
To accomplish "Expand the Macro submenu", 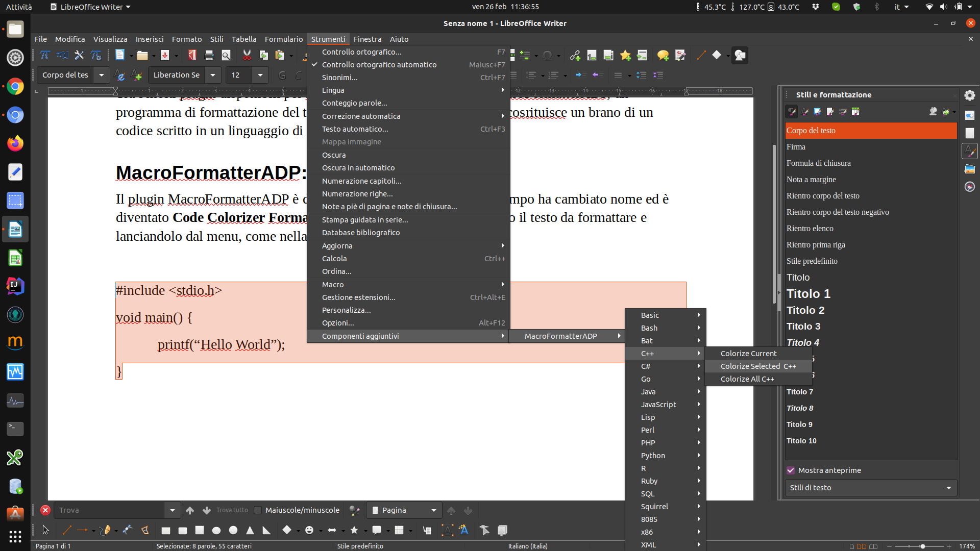I will click(x=408, y=285).
